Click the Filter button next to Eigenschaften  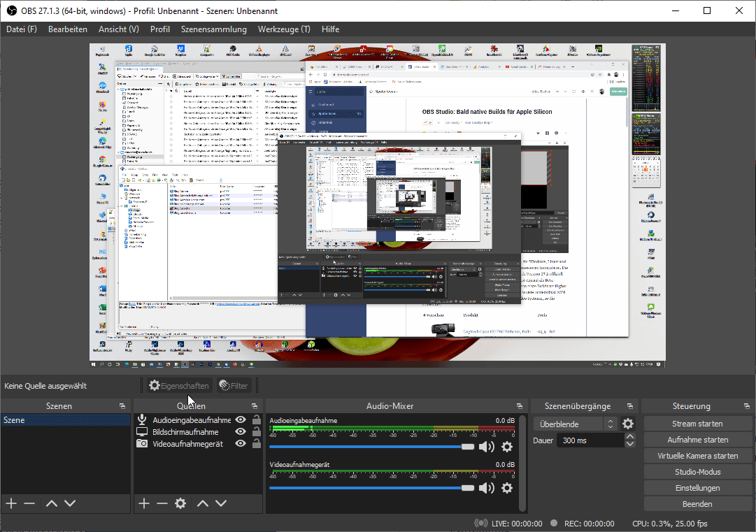click(x=234, y=385)
